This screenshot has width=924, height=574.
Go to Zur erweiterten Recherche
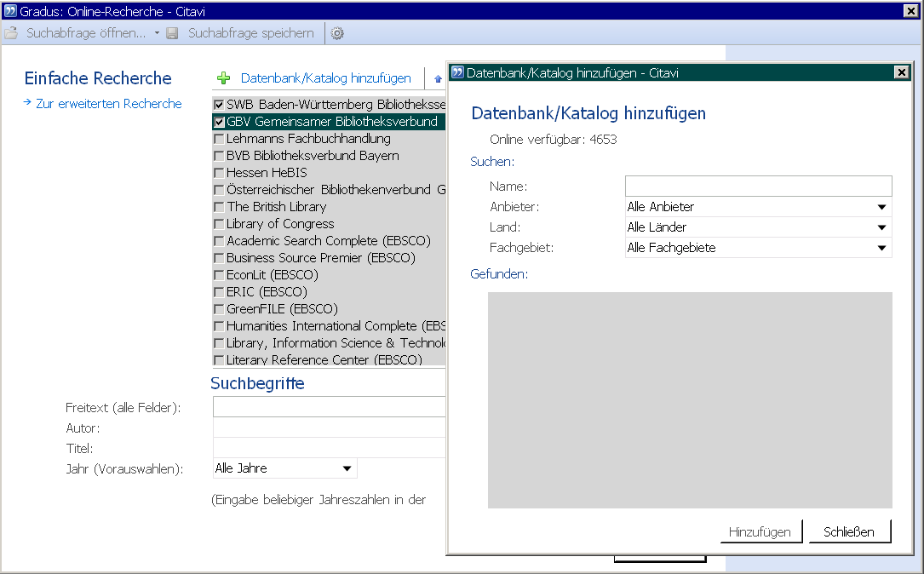[x=108, y=104]
